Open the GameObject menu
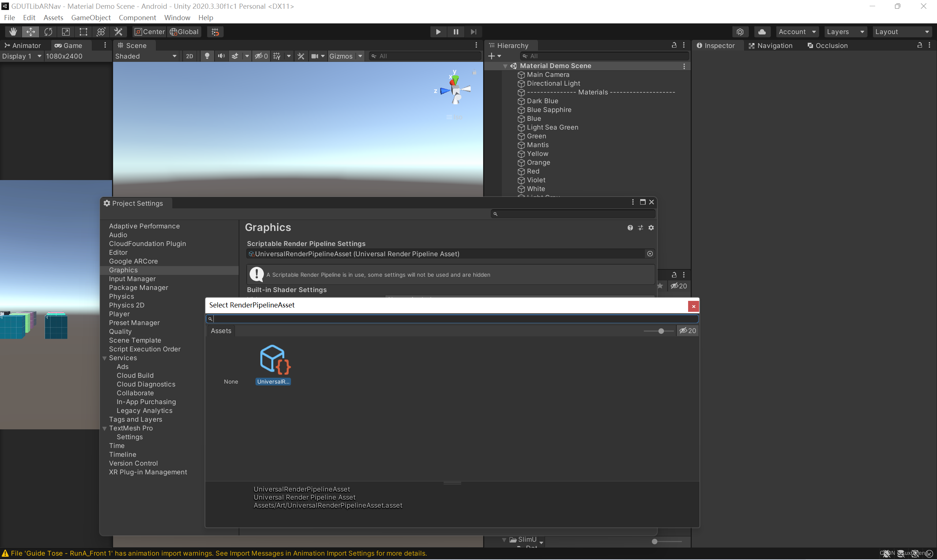 click(x=91, y=17)
